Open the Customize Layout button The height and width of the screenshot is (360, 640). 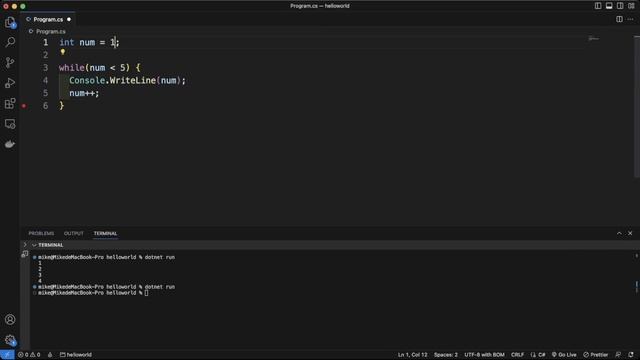pos(631,6)
